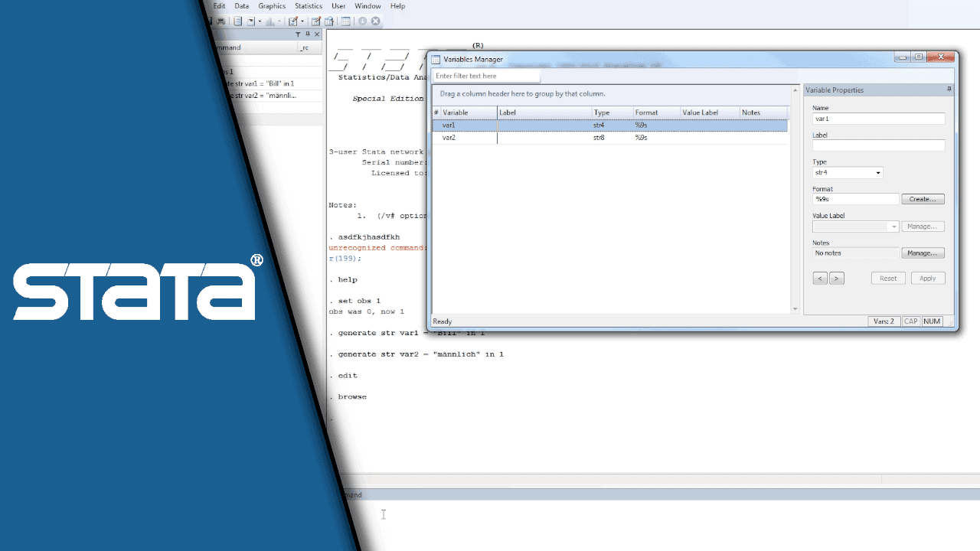980x551 pixels.
Task: Click the Print icon in Stata's toolbar
Action: (x=221, y=21)
